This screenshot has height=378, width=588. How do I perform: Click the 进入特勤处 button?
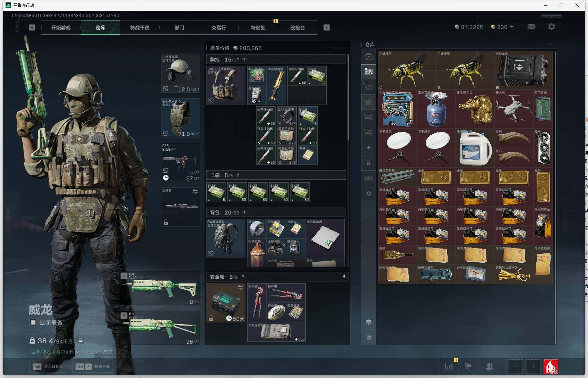coord(49,367)
